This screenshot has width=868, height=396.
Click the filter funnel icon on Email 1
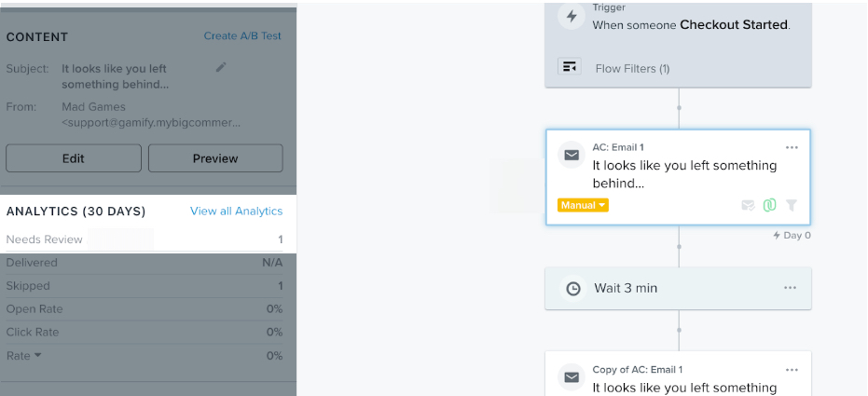[x=792, y=205]
